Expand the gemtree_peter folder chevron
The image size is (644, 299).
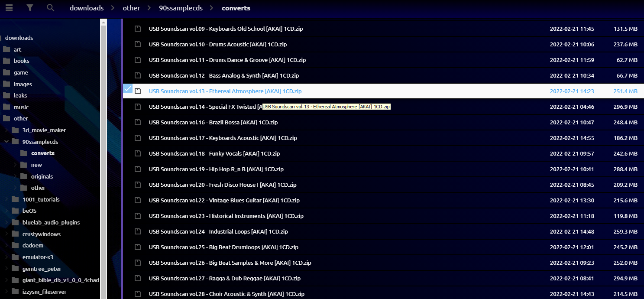(6, 269)
